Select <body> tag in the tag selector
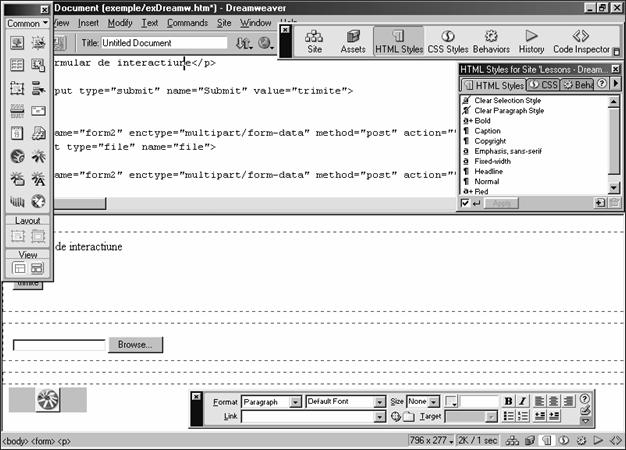The width and height of the screenshot is (626, 450). pyautogui.click(x=15, y=441)
